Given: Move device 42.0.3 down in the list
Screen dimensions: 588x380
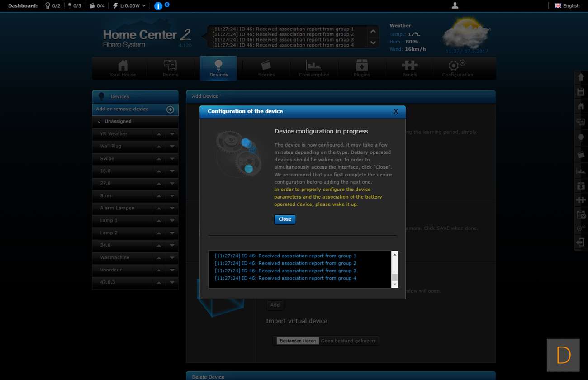Looking at the screenshot, I should (172, 283).
